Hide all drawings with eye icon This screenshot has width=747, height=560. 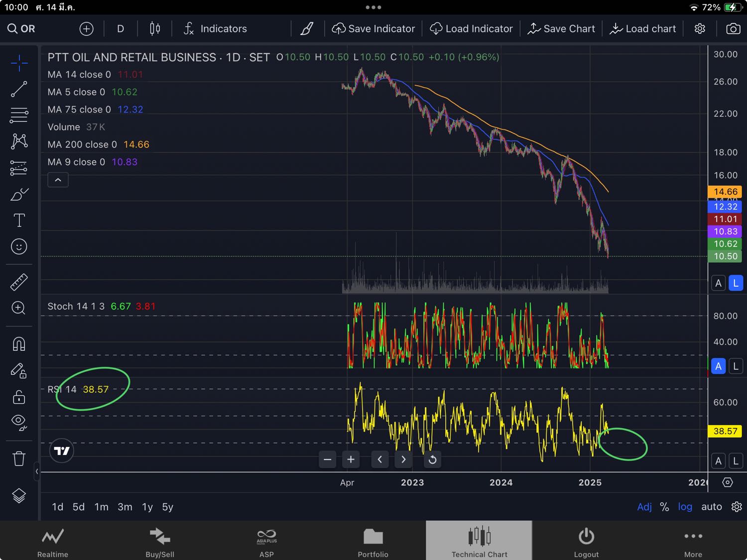coord(19,423)
